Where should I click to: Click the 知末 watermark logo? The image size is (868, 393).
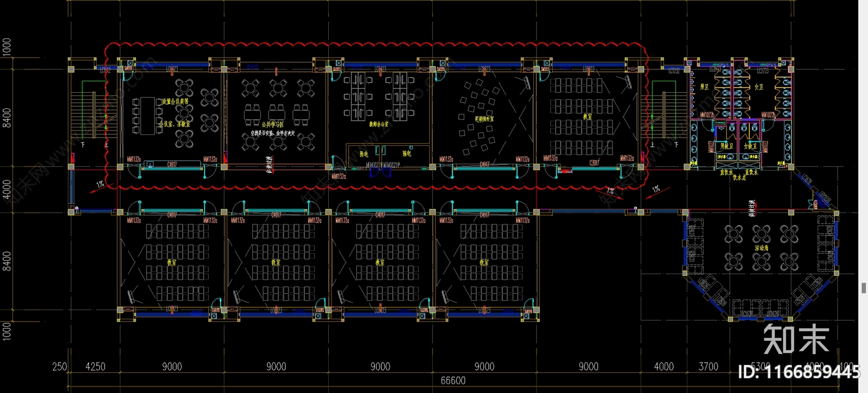[796, 339]
